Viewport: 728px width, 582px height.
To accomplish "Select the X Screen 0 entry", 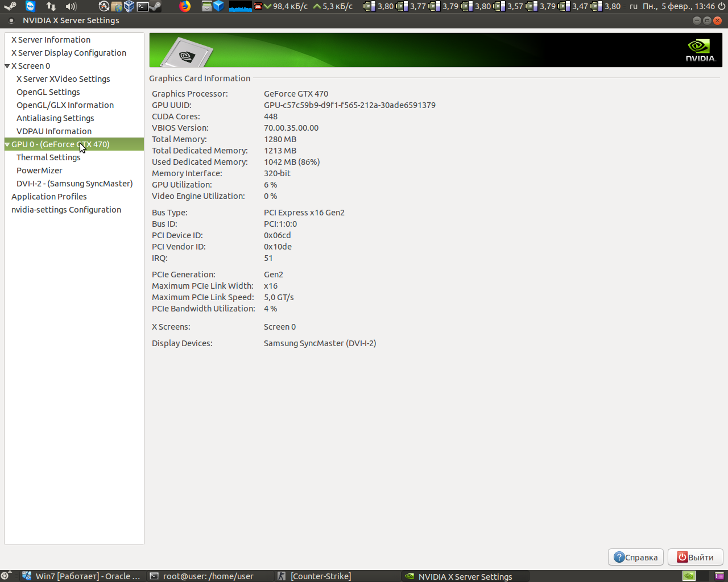I will [x=31, y=66].
